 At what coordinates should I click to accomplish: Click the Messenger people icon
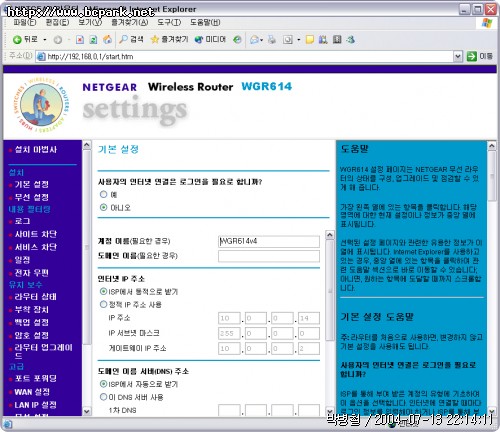tap(350, 40)
